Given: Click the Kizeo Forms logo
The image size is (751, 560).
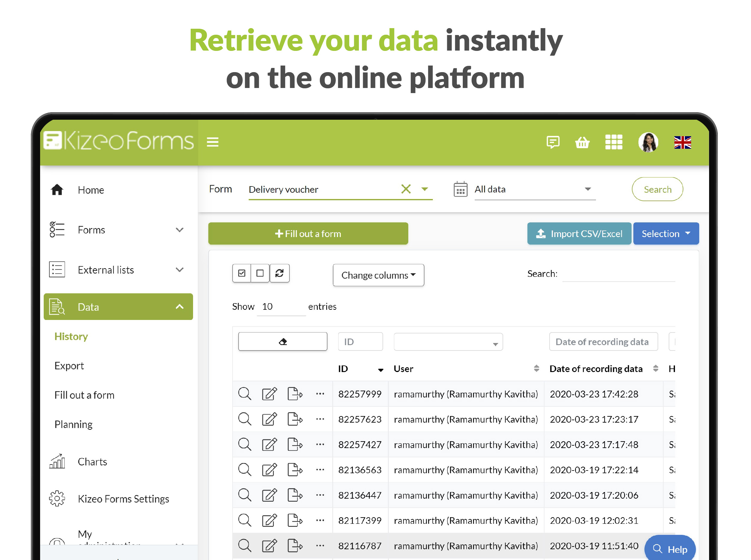Looking at the screenshot, I should pos(119,141).
